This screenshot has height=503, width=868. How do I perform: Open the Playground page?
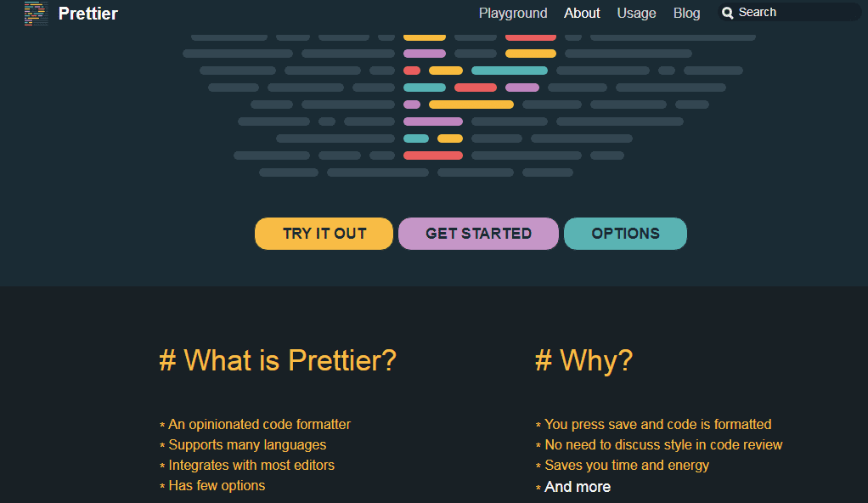[513, 13]
